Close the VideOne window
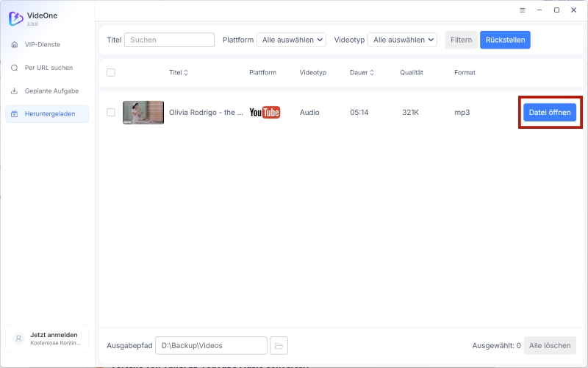This screenshot has height=368, width=588. 573,10
